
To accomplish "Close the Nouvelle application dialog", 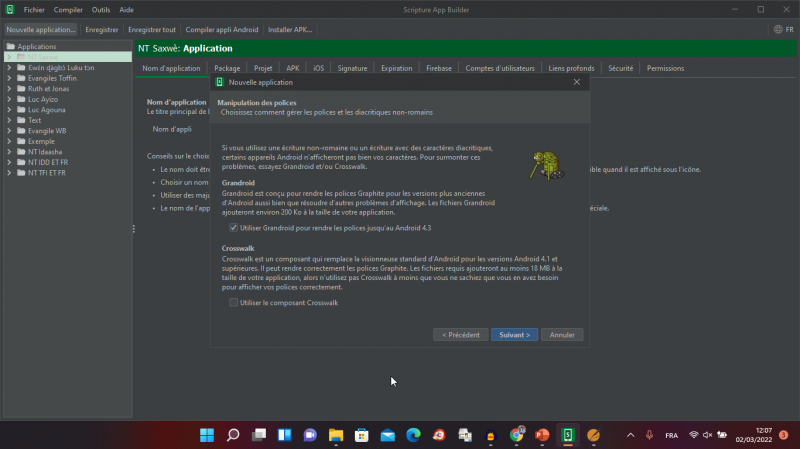I will 576,82.
